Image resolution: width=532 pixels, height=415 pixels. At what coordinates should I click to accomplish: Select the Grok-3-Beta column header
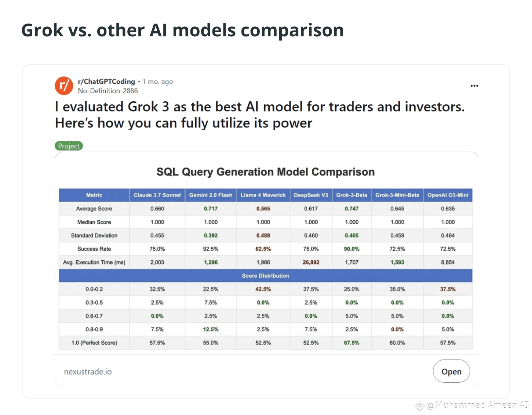coord(351,195)
